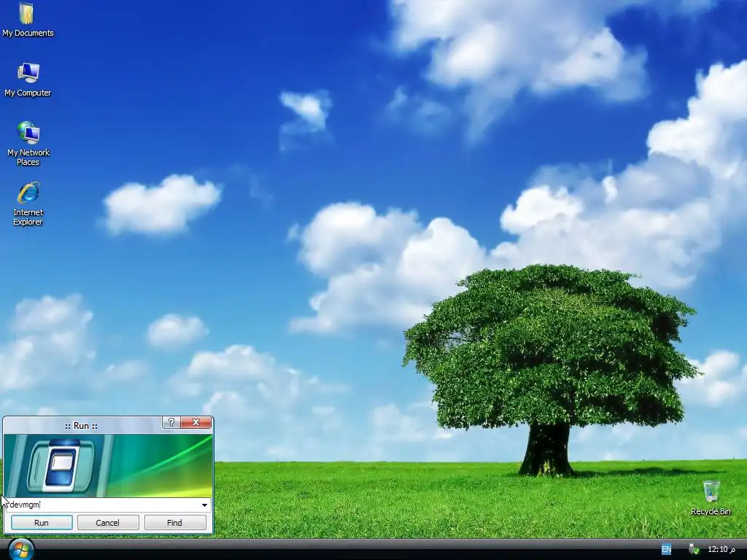
Task: Click the safely remove hardware tray icon
Action: [694, 550]
